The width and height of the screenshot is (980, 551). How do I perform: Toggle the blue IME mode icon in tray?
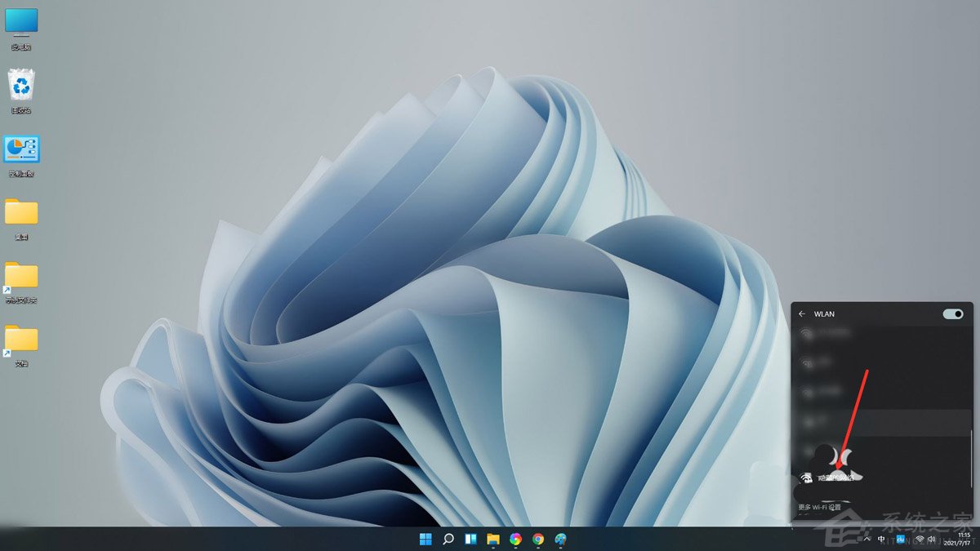900,539
